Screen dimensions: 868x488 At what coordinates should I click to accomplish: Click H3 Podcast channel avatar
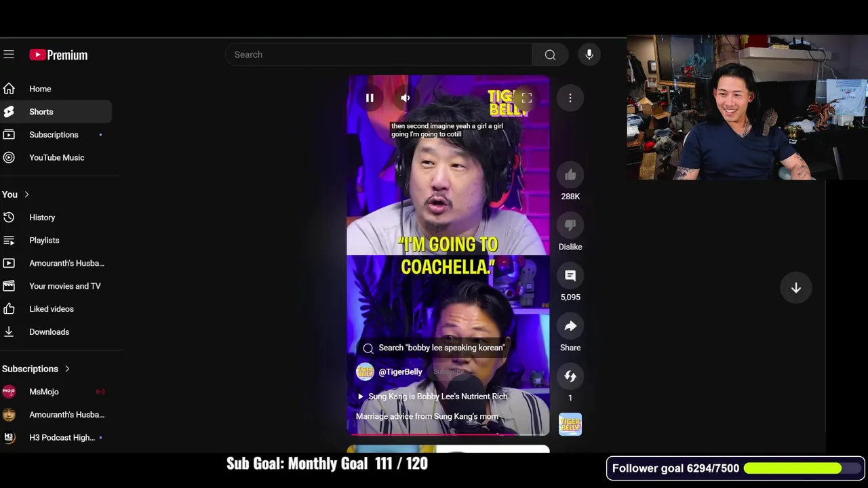pyautogui.click(x=9, y=438)
